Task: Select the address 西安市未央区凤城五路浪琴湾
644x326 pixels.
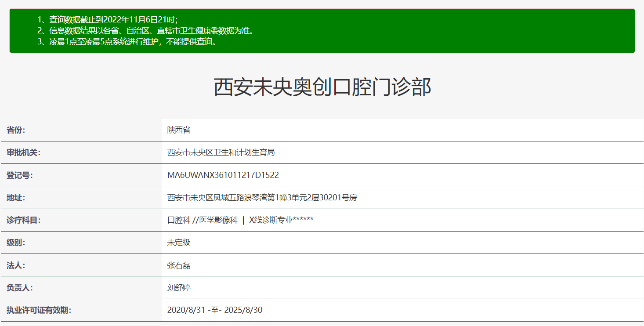Action: point(262,198)
